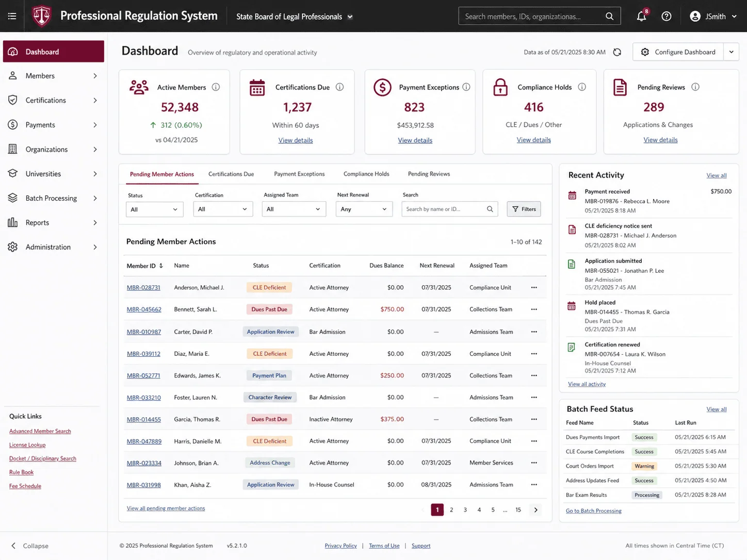
Task: Open the Next Renewal filter dropdown
Action: point(364,209)
